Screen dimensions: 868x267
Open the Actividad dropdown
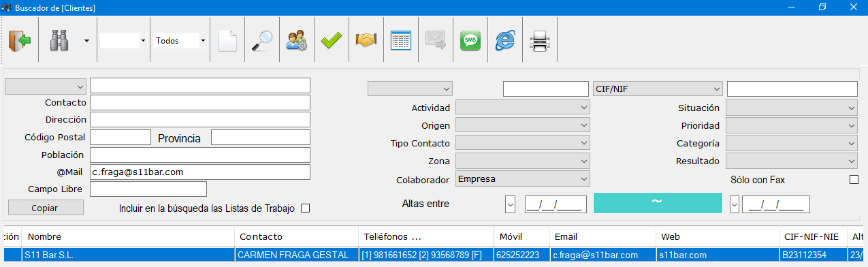click(x=522, y=108)
